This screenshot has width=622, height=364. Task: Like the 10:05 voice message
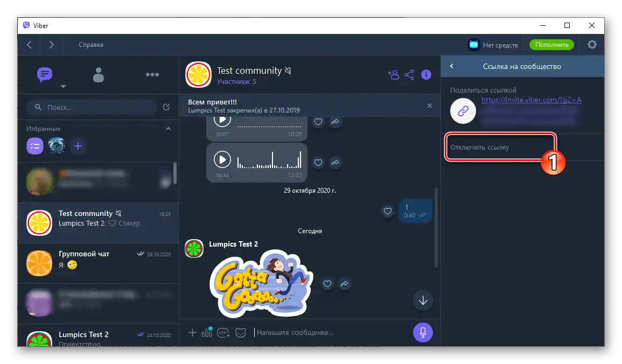coord(318,122)
